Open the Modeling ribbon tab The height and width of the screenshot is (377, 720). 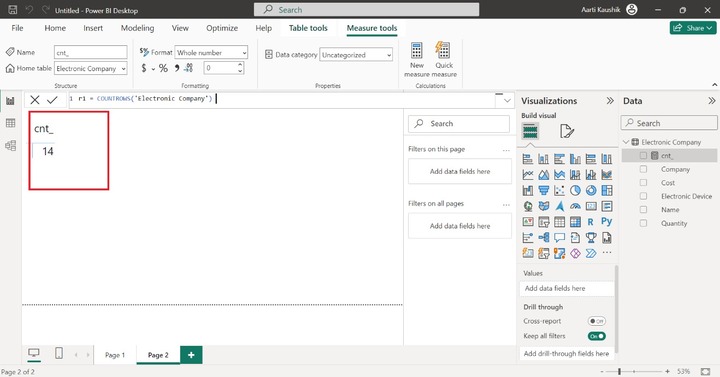point(137,28)
